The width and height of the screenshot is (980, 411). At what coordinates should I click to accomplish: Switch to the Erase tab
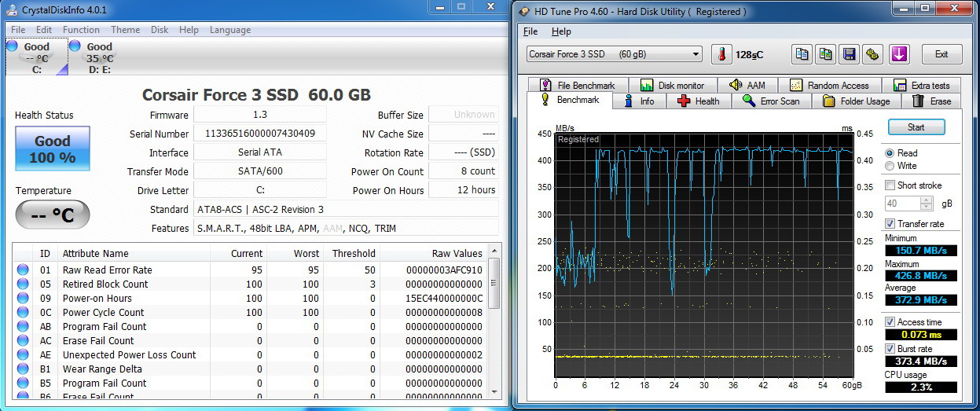[x=931, y=101]
